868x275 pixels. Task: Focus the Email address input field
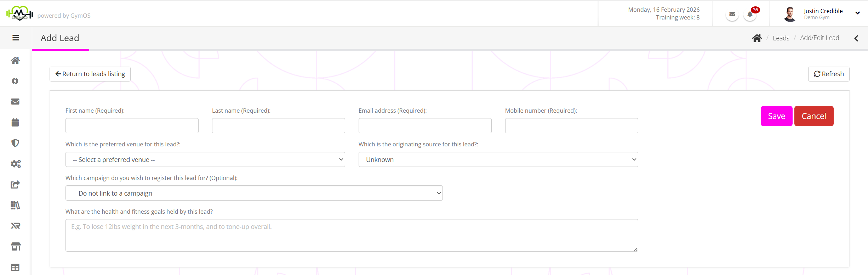tap(425, 126)
